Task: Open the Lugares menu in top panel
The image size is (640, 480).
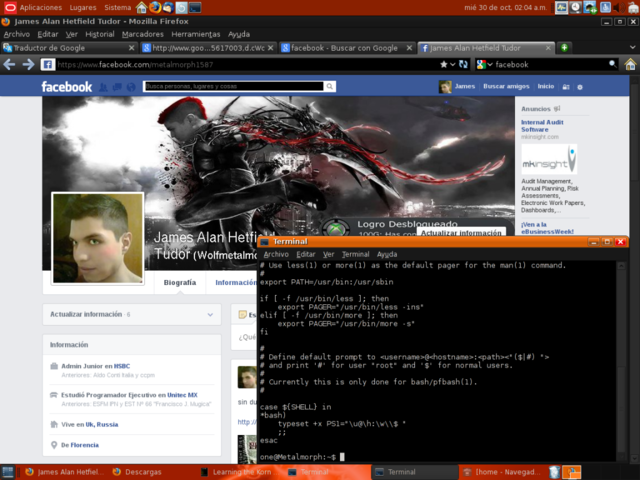Action: (x=83, y=7)
